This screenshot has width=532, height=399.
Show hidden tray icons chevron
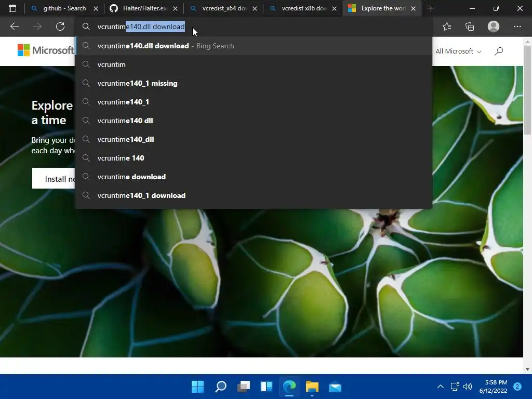441,387
